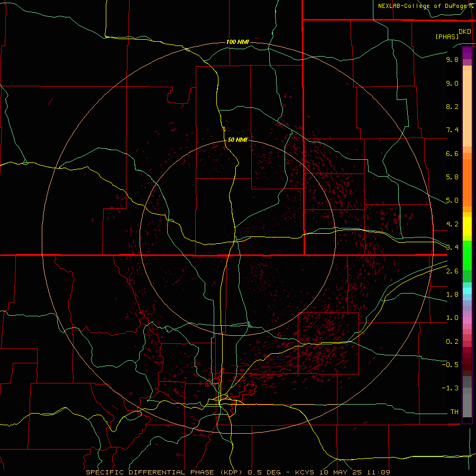Click the 1.0 value on color scale
The image size is (476, 476).
(452, 318)
